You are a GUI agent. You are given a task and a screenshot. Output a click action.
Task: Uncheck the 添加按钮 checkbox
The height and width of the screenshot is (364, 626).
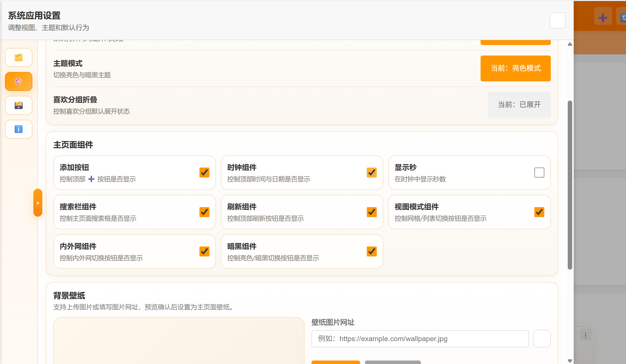point(204,173)
